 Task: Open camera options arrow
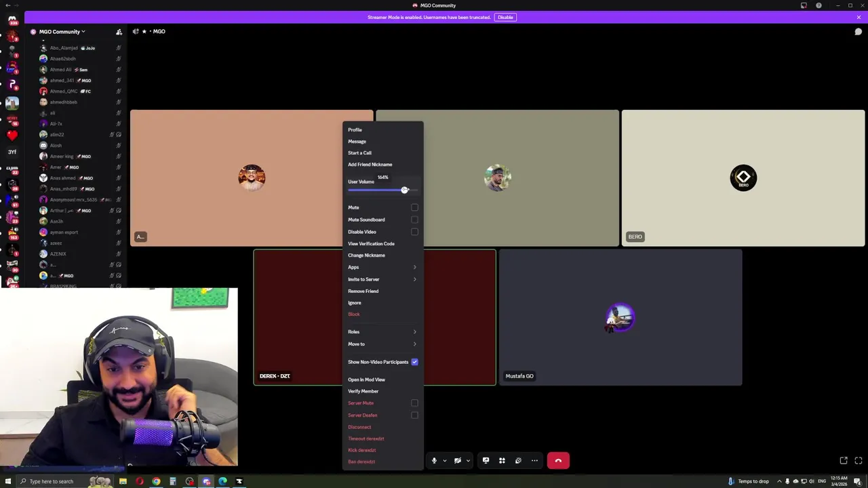coord(468,461)
